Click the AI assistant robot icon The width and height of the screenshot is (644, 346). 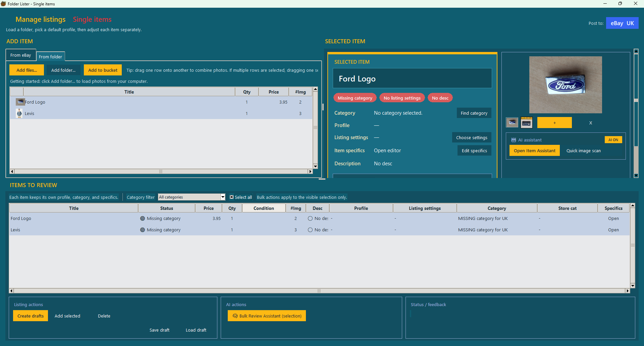click(x=513, y=140)
